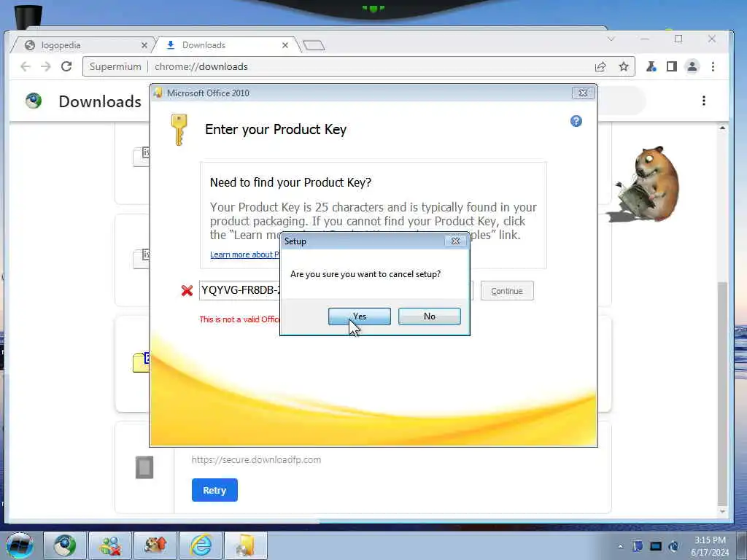The image size is (747, 560).
Task: Open the browser profile avatar
Action: (x=692, y=66)
